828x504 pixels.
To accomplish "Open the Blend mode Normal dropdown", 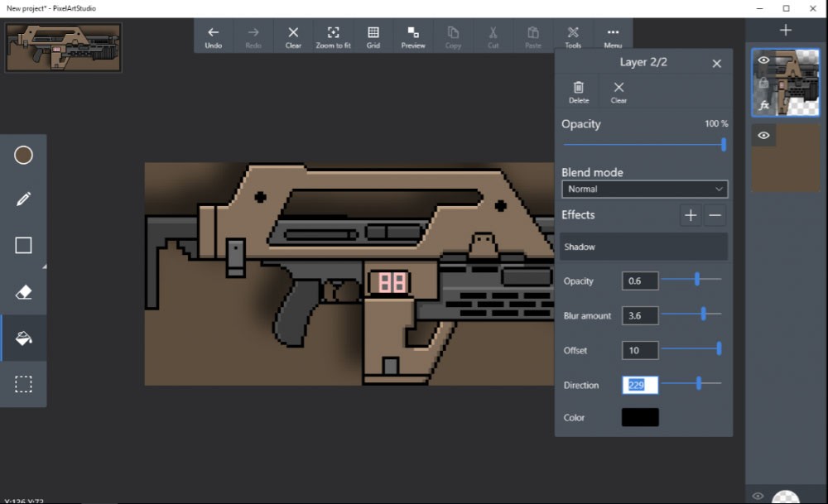I will (644, 189).
